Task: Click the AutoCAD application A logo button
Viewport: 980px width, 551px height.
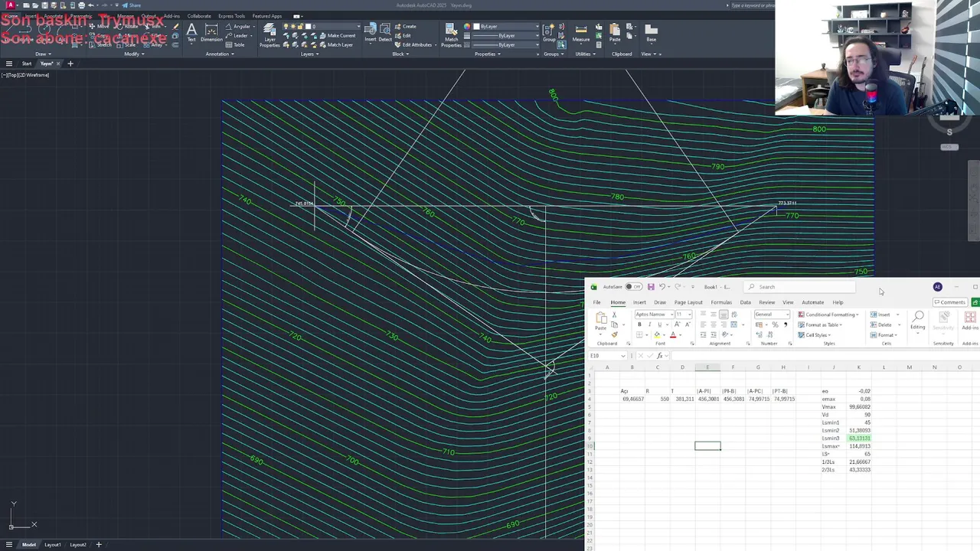Action: (10, 5)
